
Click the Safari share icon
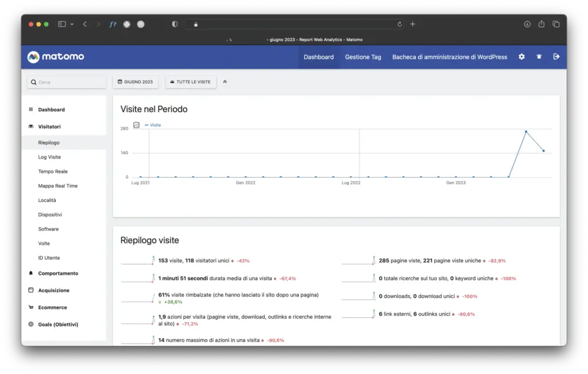(541, 24)
